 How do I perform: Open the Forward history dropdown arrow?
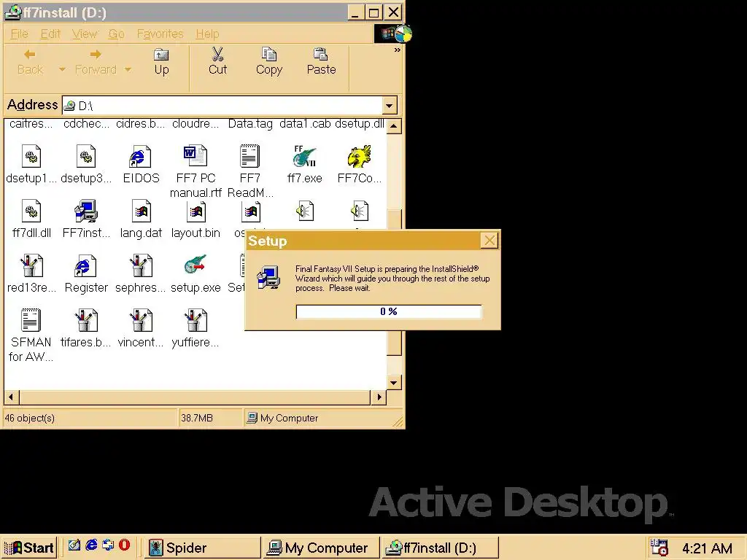(128, 69)
